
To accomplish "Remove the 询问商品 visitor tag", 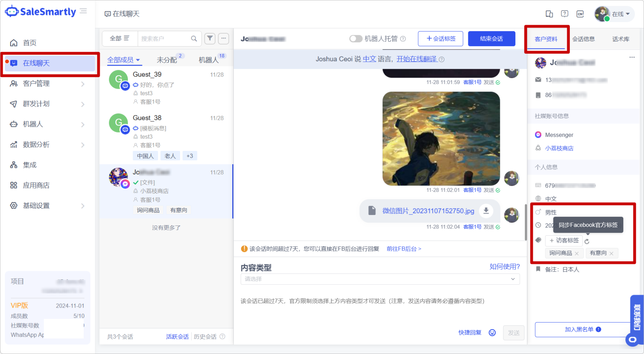I will 577,253.
